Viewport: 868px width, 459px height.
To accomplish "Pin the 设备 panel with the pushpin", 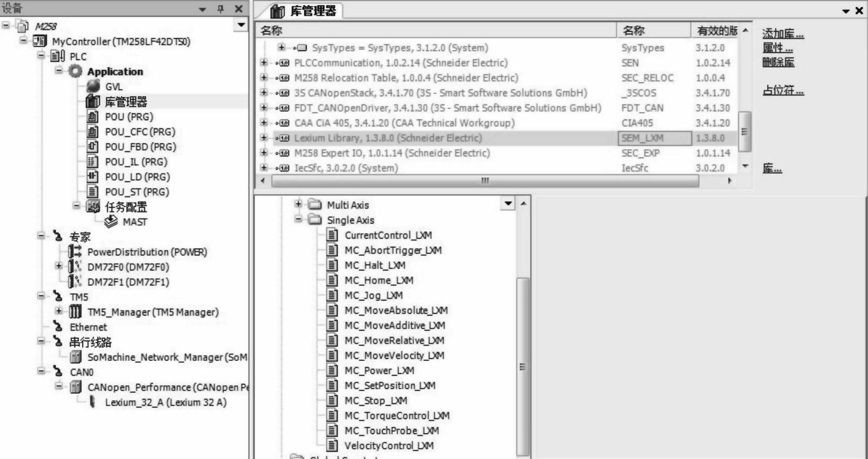I will (221, 9).
